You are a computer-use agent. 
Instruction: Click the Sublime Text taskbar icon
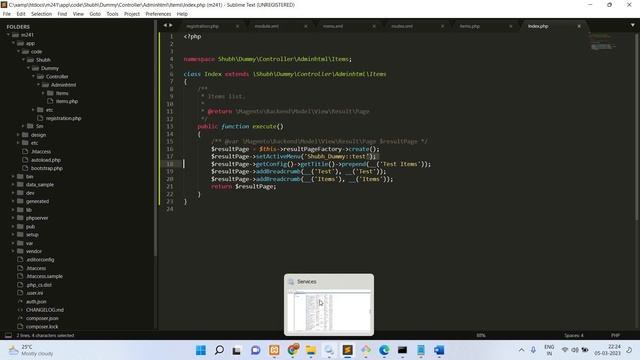[x=347, y=350]
